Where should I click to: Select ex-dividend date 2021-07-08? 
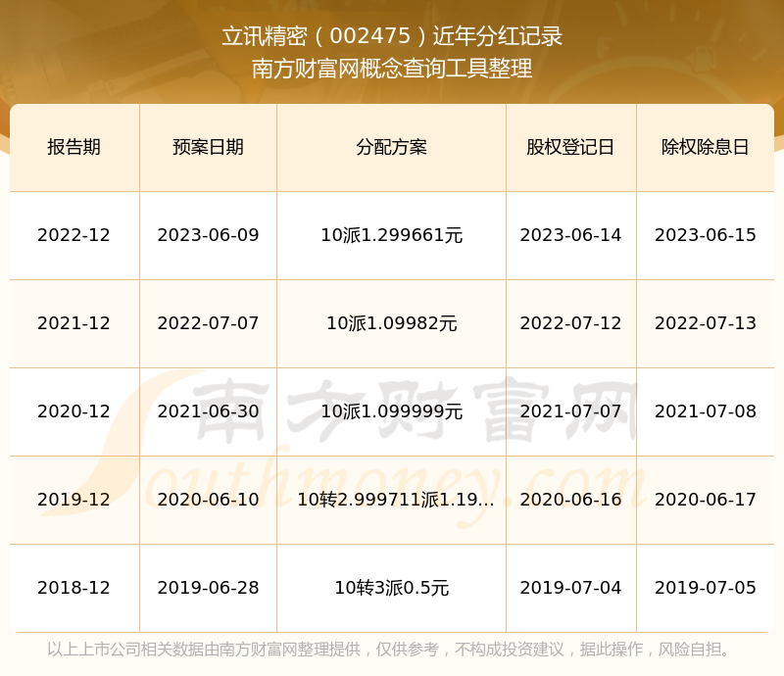coord(705,411)
